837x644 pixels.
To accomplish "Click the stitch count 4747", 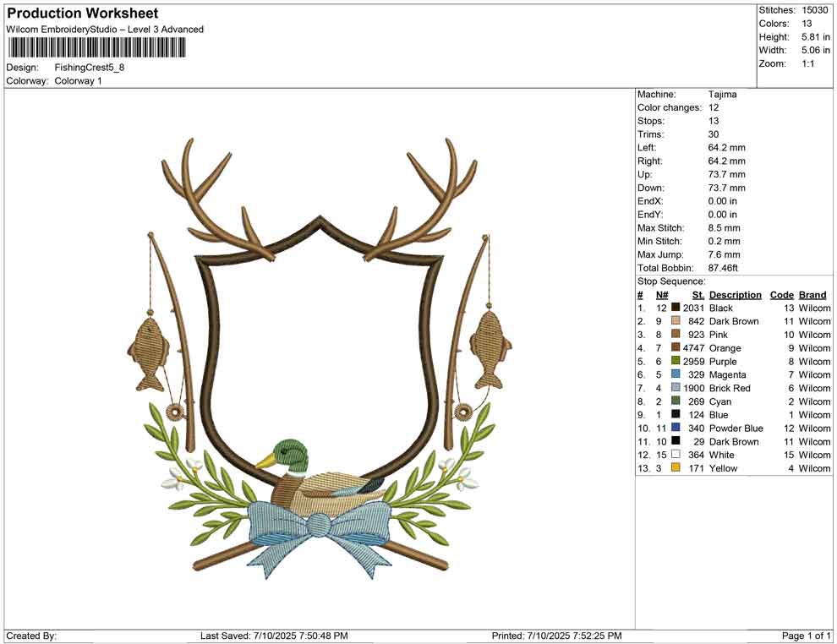I will [x=693, y=348].
